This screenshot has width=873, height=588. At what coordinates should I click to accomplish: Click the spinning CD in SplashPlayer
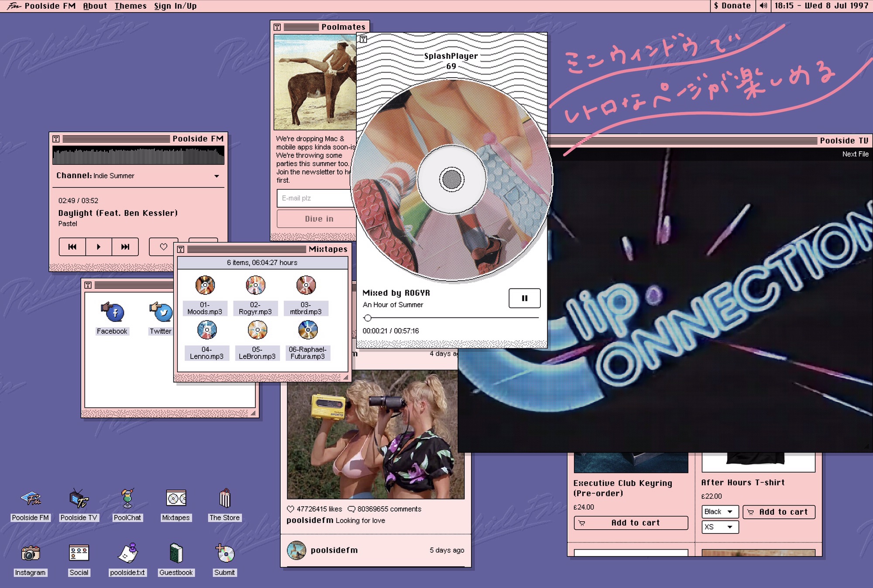pos(452,179)
